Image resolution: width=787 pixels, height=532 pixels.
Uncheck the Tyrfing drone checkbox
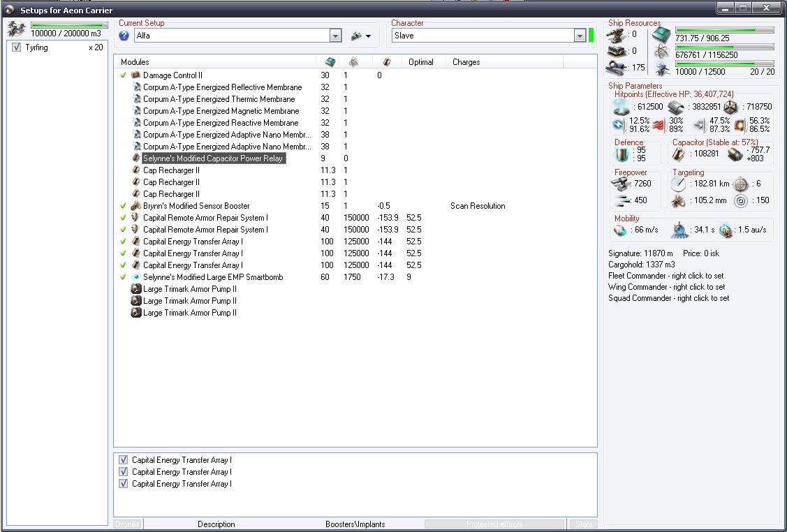click(x=16, y=47)
